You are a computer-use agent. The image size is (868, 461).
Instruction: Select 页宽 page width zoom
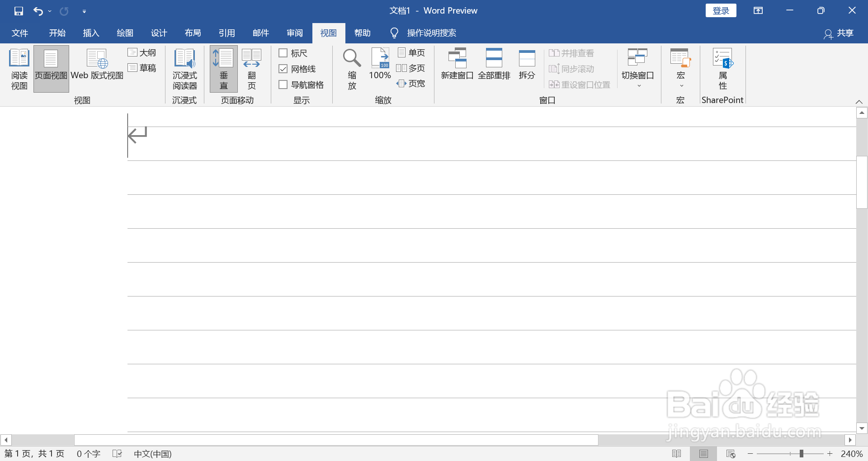point(411,83)
